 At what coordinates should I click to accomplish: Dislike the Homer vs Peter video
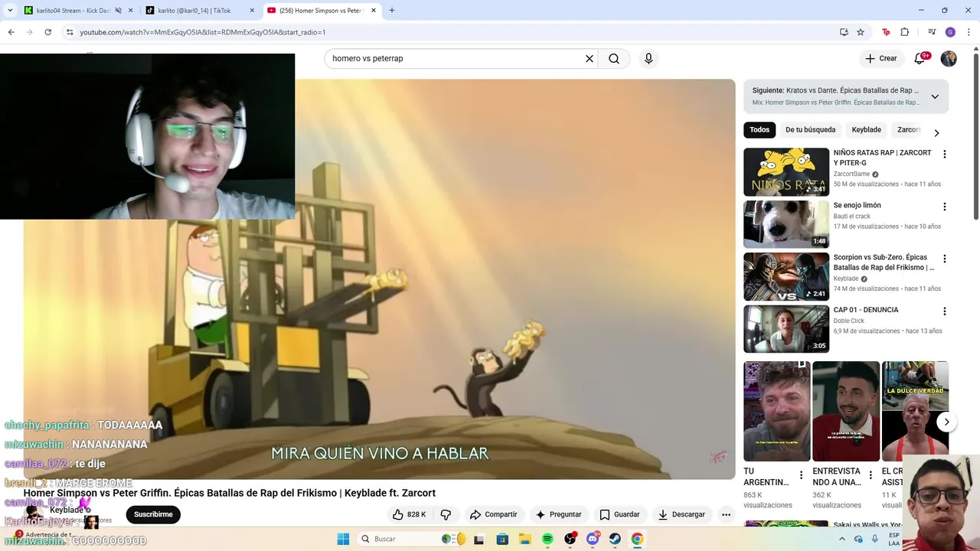(446, 514)
